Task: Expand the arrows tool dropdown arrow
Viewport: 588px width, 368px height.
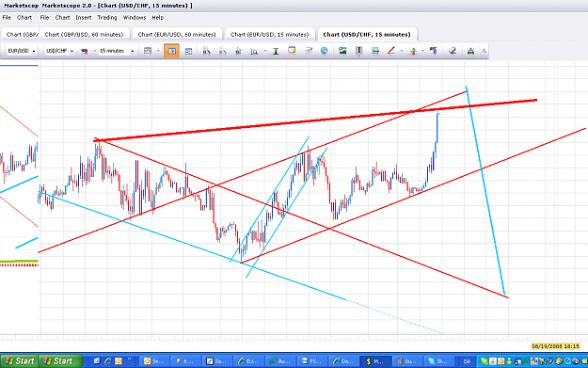Action: tap(422, 51)
